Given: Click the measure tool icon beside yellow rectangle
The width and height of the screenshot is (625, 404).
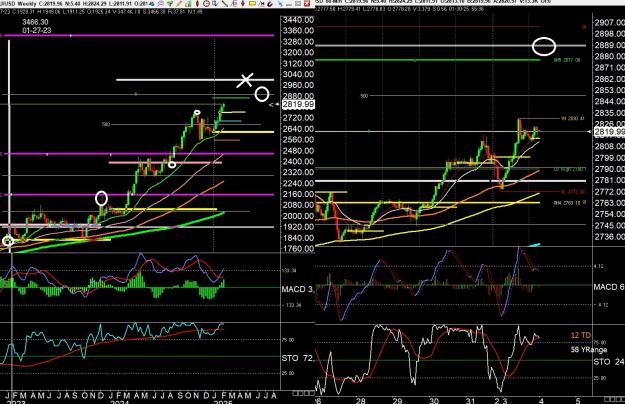Looking at the screenshot, I should [x=261, y=4].
